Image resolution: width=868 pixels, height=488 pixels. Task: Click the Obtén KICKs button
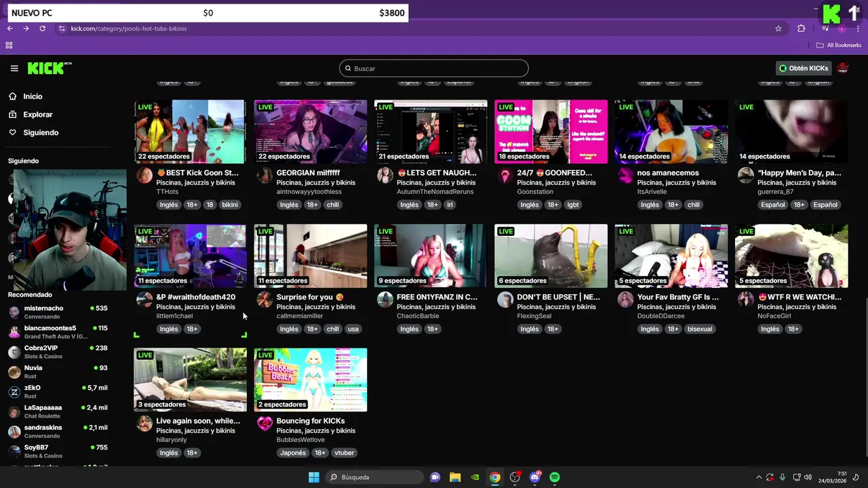804,68
